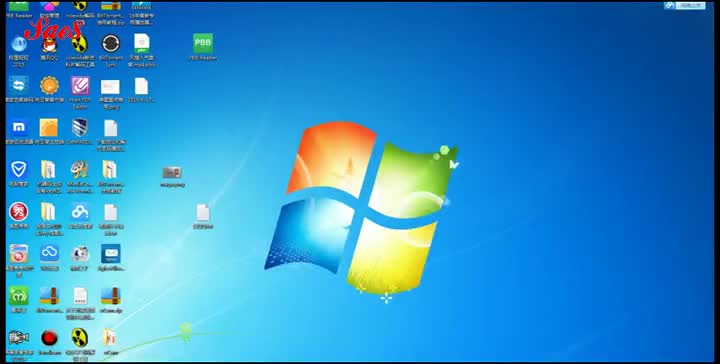Launch the BitTorrent Sync circular arrows icon
The height and width of the screenshot is (364, 720).
coord(111,44)
